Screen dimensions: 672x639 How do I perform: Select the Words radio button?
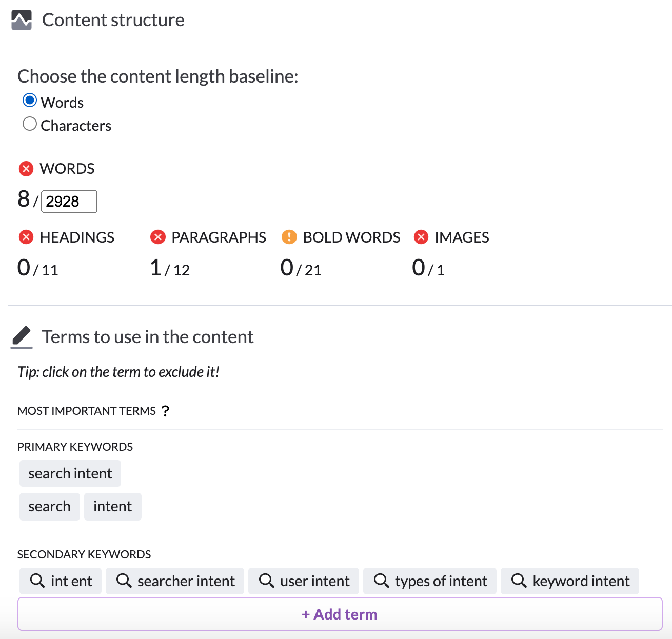click(x=30, y=100)
